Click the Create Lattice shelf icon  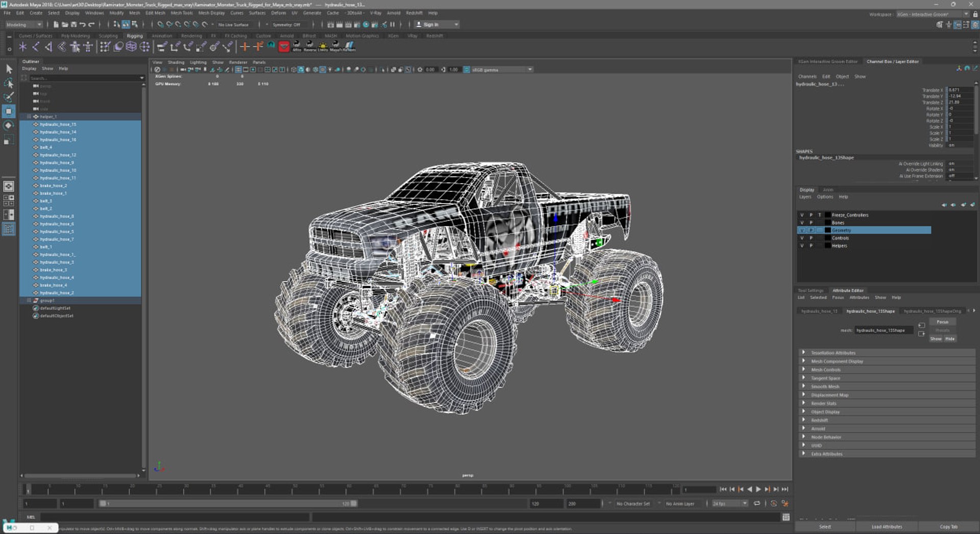[131, 47]
